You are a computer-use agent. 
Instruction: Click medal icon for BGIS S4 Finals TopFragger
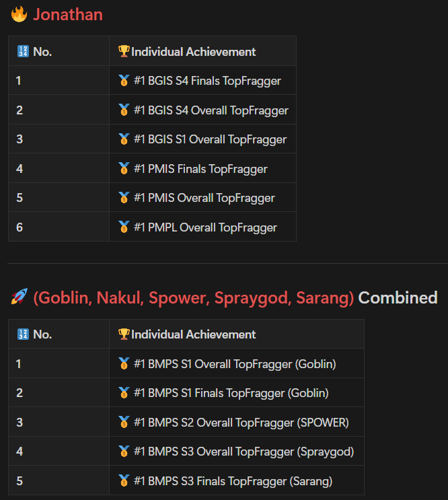(x=124, y=80)
